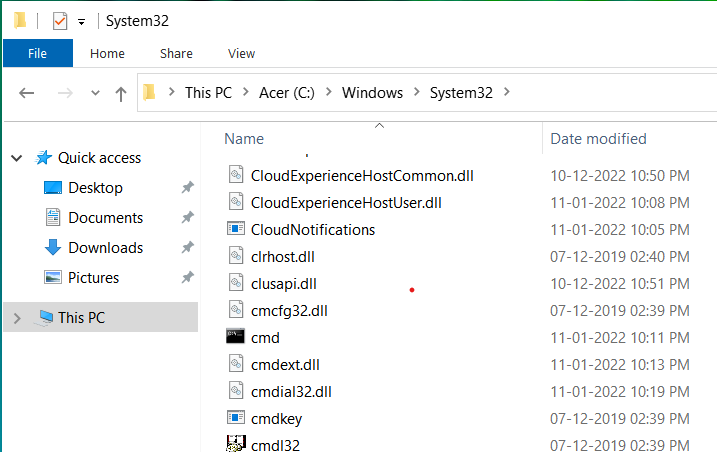Expand the chevron after Acer (C:)
This screenshot has height=452, width=717.
(328, 92)
